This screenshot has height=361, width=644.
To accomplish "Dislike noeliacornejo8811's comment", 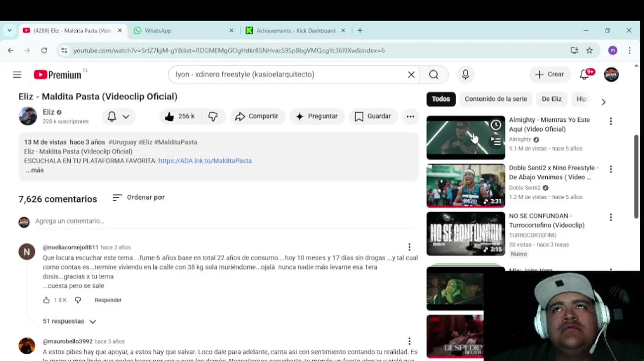I will point(78,300).
